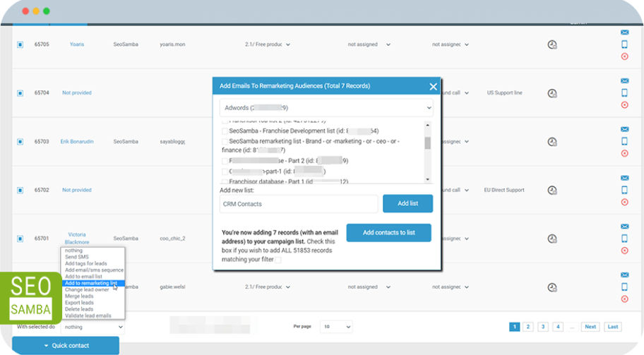Screen dimensions: 644x355
Task: Open the Adwords account dropdown
Action: pyautogui.click(x=326, y=108)
